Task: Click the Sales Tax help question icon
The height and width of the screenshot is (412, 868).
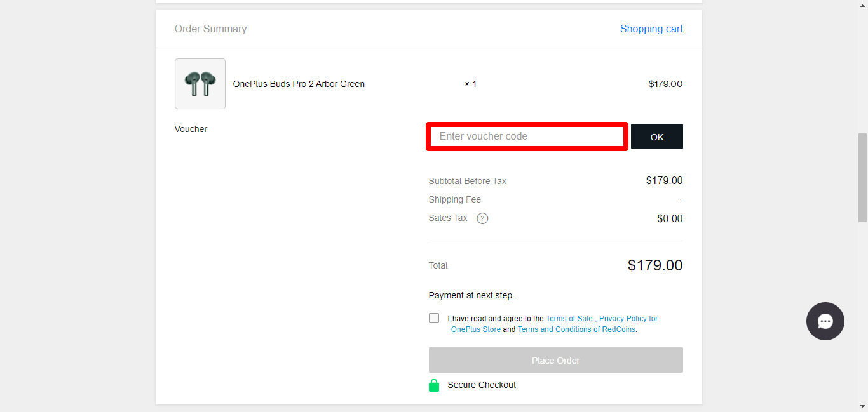Action: [x=482, y=218]
